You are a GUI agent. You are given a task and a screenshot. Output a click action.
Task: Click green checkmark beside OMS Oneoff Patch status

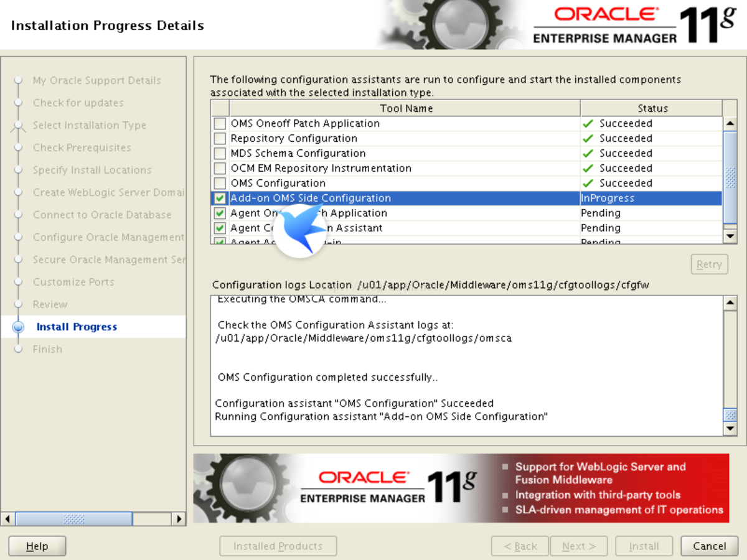pos(588,123)
